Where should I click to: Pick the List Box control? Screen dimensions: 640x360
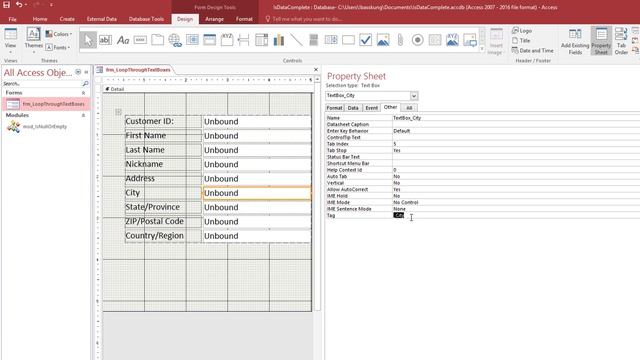point(331,40)
